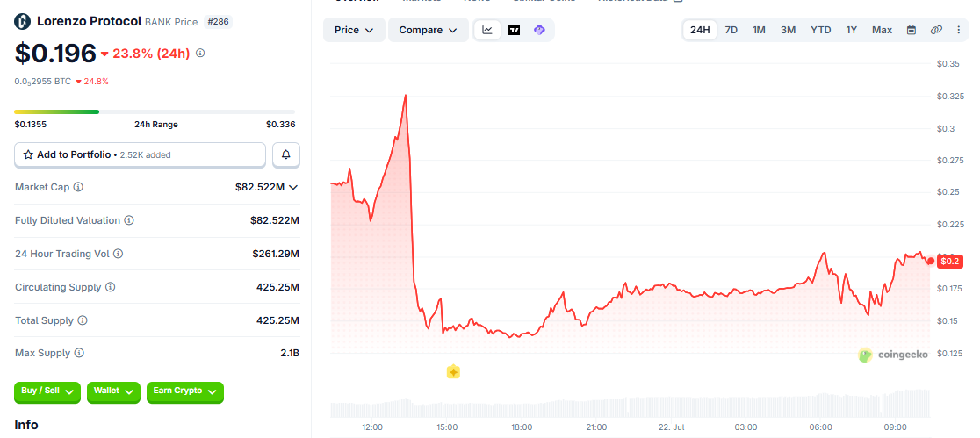Switch to the TradingView chart icon
The width and height of the screenshot is (980, 438).
click(514, 30)
